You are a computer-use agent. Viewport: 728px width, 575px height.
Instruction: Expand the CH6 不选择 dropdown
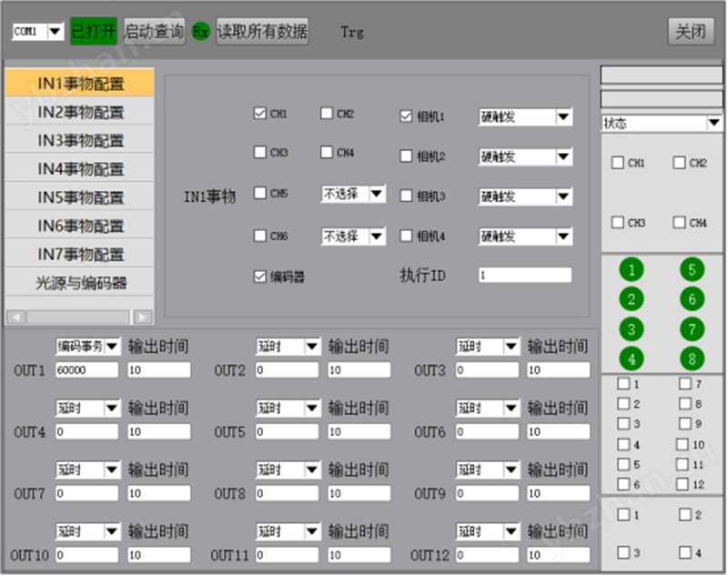tap(377, 237)
